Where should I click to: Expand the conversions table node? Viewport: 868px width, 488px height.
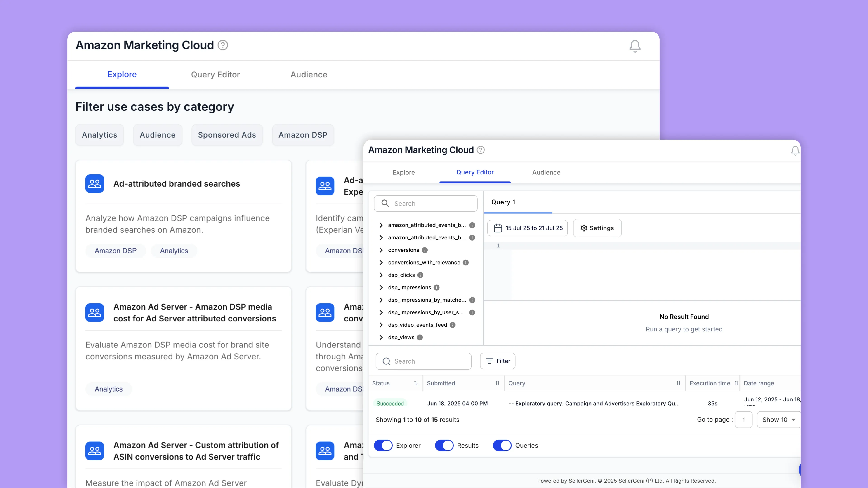381,250
